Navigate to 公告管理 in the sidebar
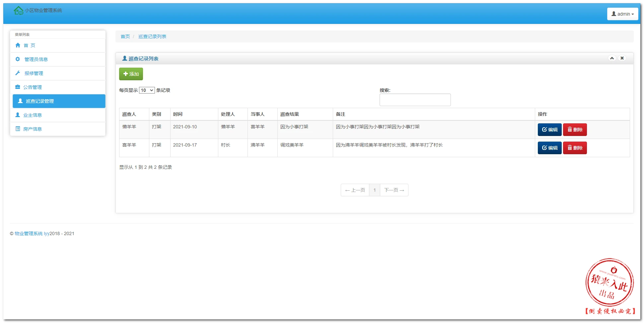644x323 pixels. click(58, 87)
